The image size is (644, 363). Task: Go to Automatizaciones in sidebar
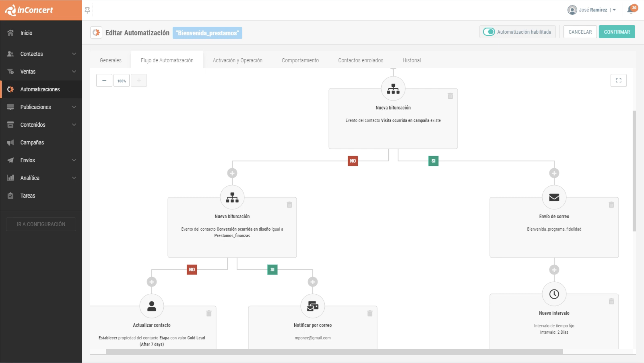pyautogui.click(x=40, y=89)
